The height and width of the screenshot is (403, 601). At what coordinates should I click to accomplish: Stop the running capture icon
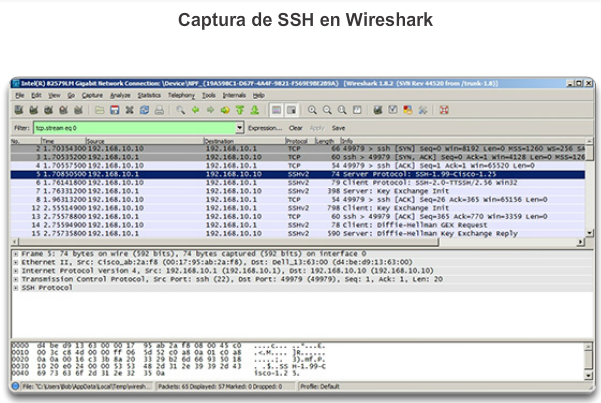(x=63, y=110)
